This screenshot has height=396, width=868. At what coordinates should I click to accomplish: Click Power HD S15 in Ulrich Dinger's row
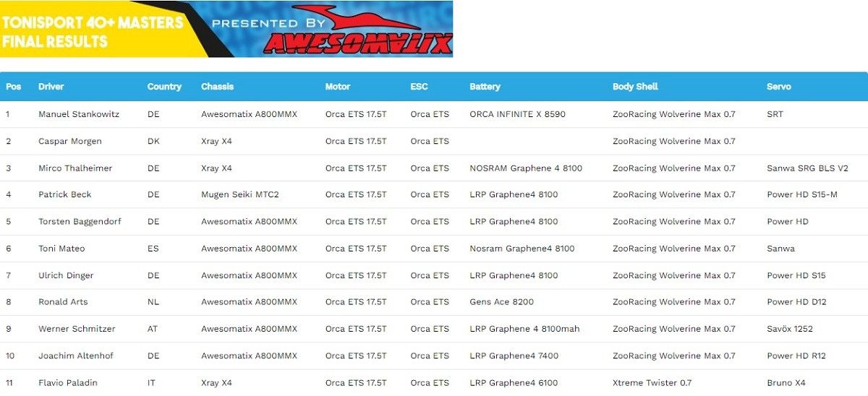796,275
